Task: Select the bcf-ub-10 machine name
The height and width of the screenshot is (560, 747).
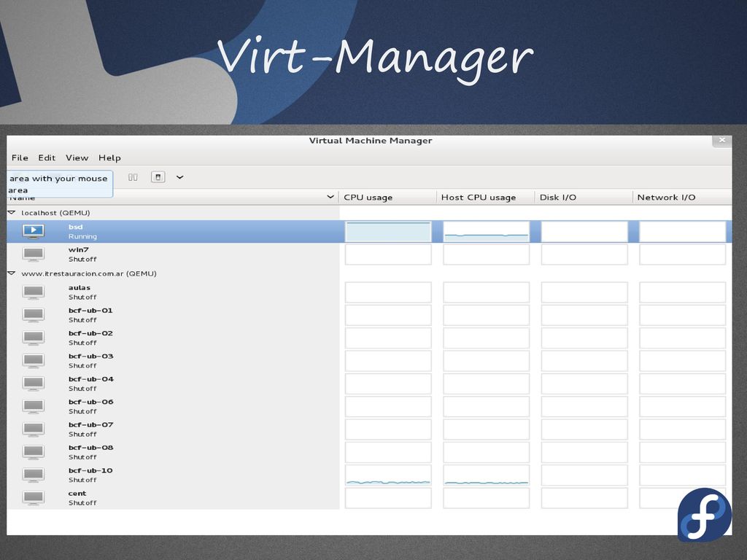Action: tap(90, 470)
